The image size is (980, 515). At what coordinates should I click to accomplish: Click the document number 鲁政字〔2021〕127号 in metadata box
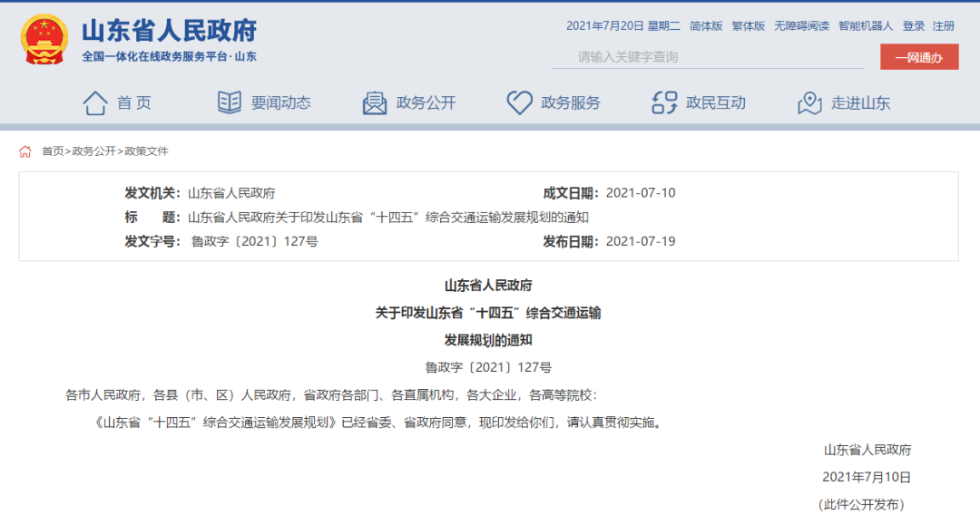[254, 241]
